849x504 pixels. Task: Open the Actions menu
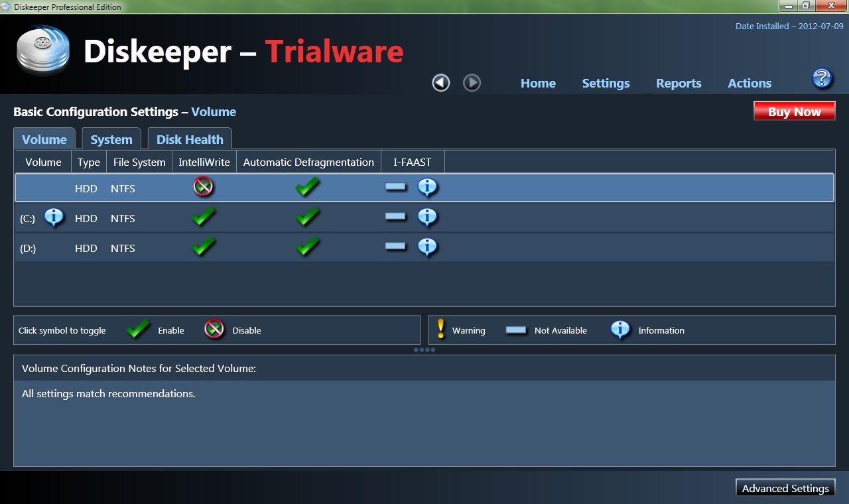[x=750, y=84]
